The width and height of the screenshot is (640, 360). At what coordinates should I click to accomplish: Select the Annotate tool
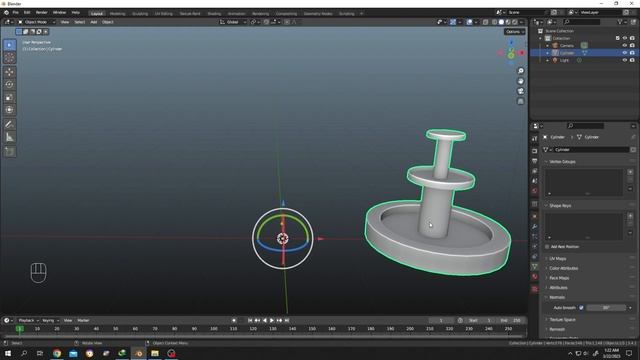9,124
